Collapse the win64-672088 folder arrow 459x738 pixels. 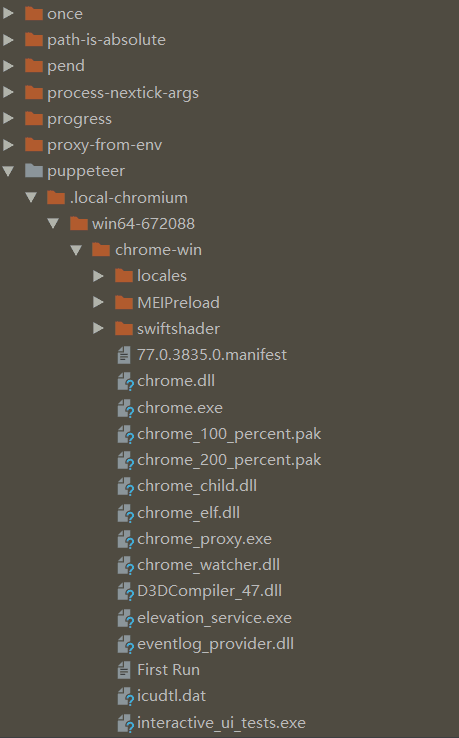click(x=53, y=224)
